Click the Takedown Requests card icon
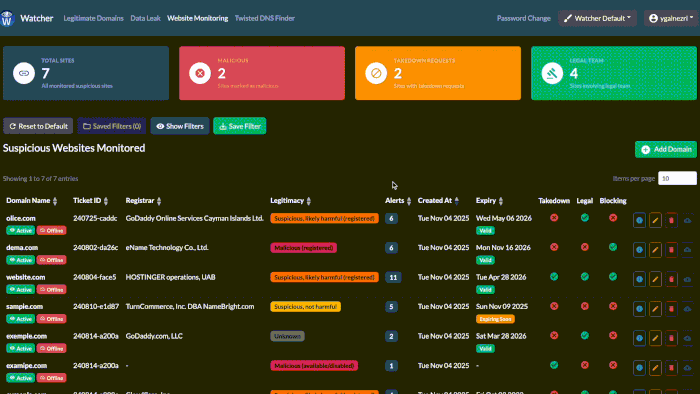 click(376, 73)
